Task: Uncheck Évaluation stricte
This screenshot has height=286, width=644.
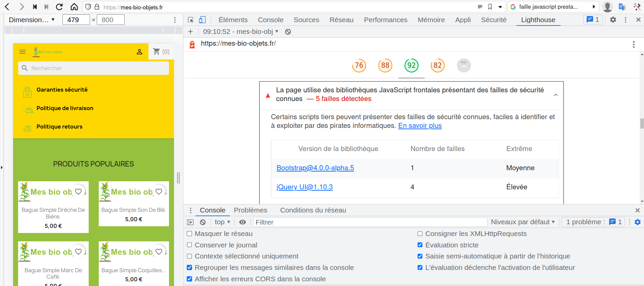Action: click(x=420, y=245)
